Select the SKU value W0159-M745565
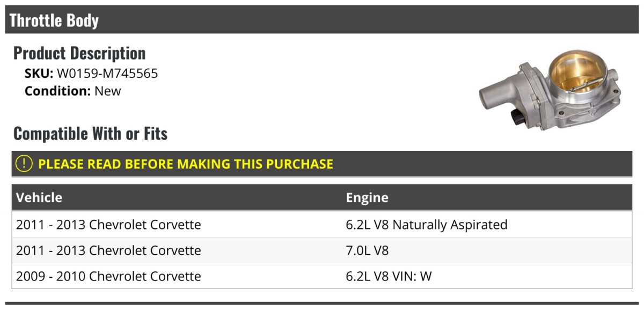Viewport: 644px width, 310px height. click(107, 74)
